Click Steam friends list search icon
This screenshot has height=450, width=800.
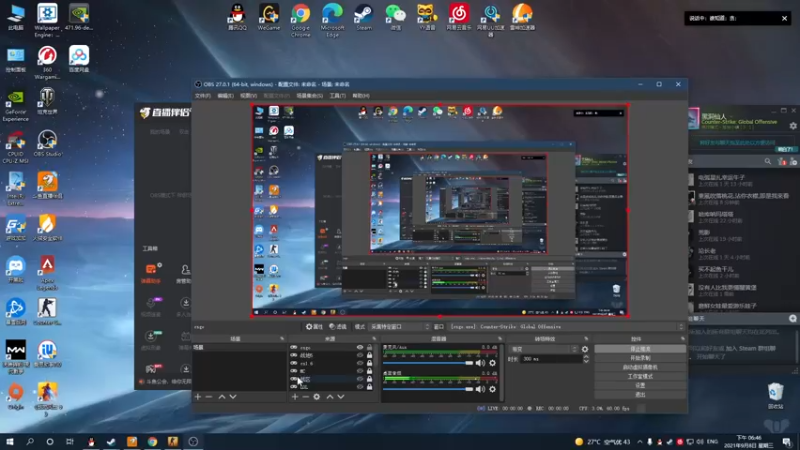point(768,161)
